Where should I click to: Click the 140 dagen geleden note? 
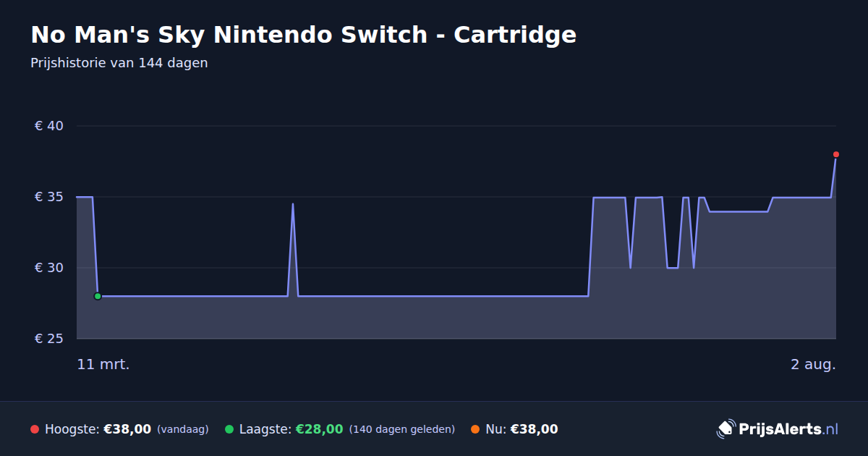402,429
